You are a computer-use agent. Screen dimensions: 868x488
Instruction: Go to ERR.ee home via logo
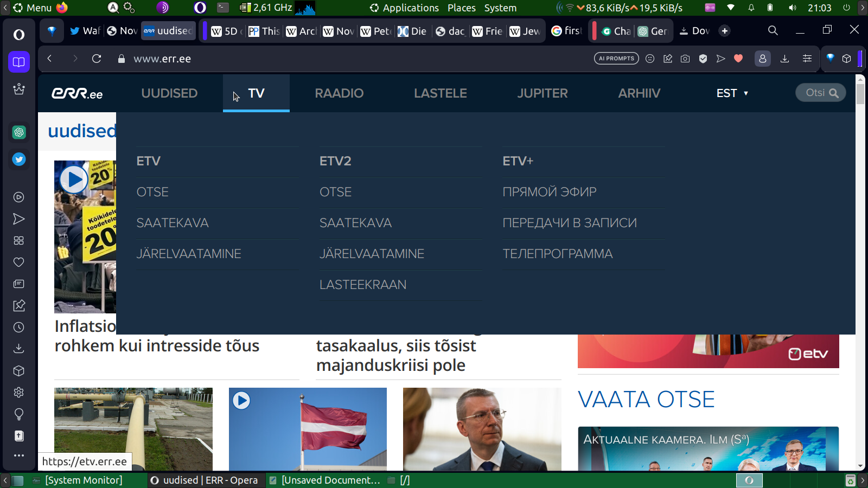77,94
